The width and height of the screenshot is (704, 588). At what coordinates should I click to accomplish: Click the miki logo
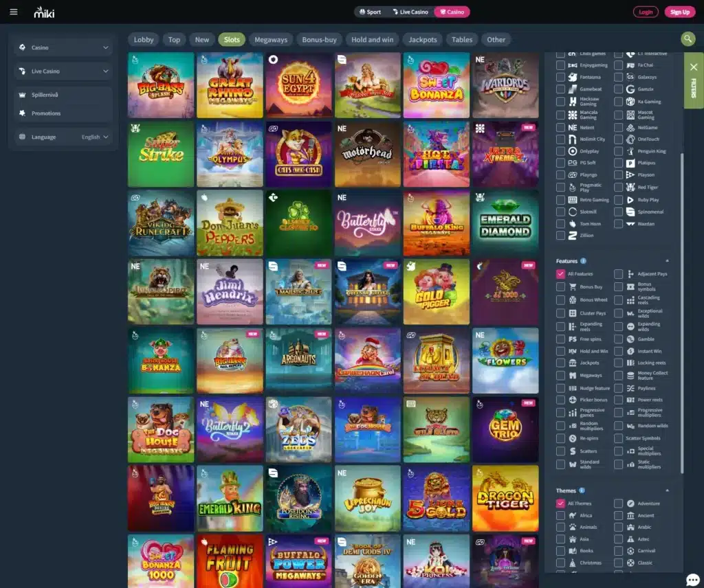44,12
